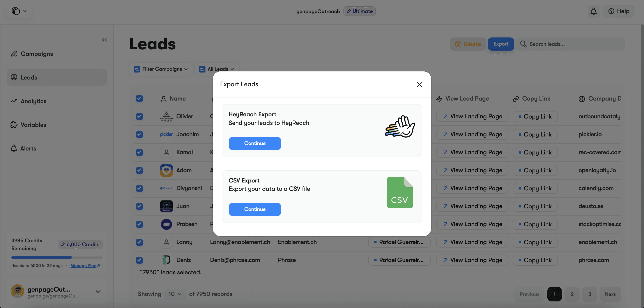Click the notification bell icon

pyautogui.click(x=593, y=11)
